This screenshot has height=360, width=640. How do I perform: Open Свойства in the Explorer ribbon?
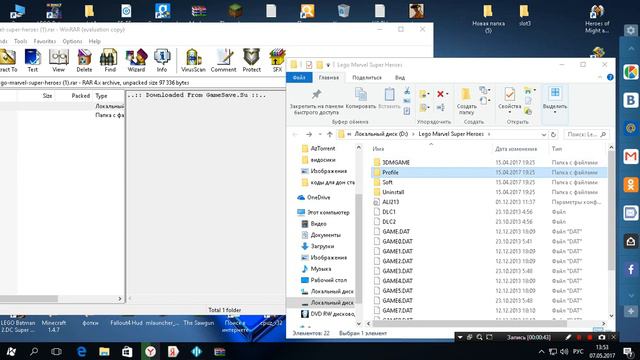coord(509,99)
